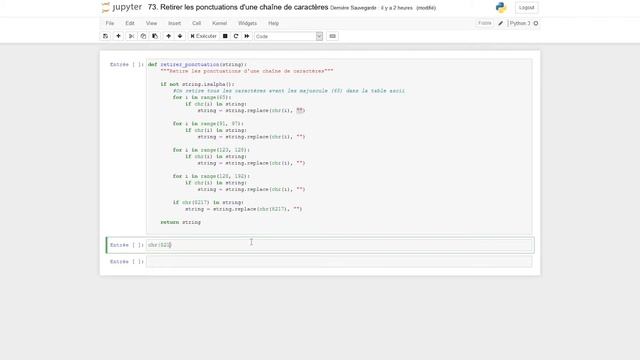The width and height of the screenshot is (640, 360).
Task: Open the Widgets menu
Action: point(247,23)
